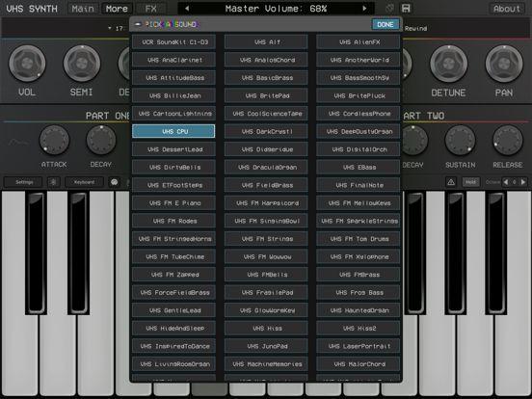
Task: Pick VHS JunoPad preset
Action: pos(266,346)
